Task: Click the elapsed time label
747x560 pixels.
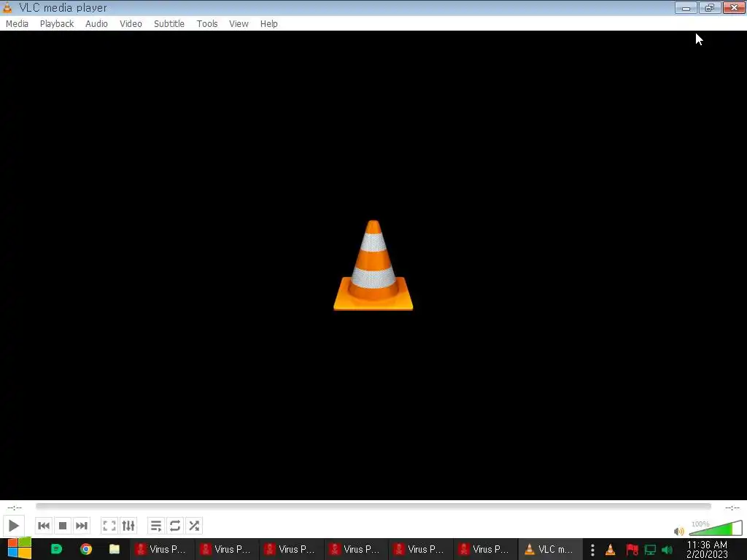Action: click(15, 507)
